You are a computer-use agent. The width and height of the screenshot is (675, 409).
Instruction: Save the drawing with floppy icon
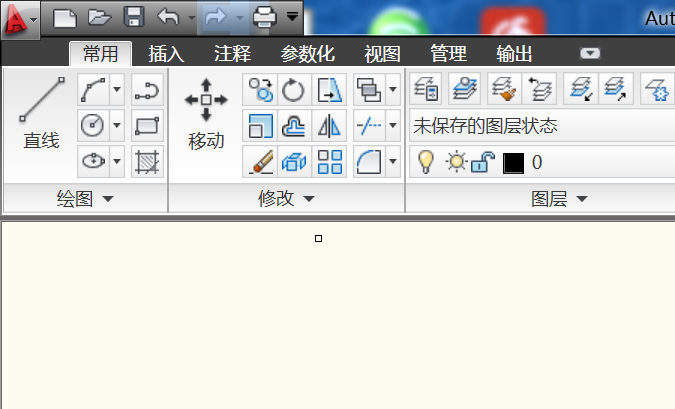coord(134,17)
